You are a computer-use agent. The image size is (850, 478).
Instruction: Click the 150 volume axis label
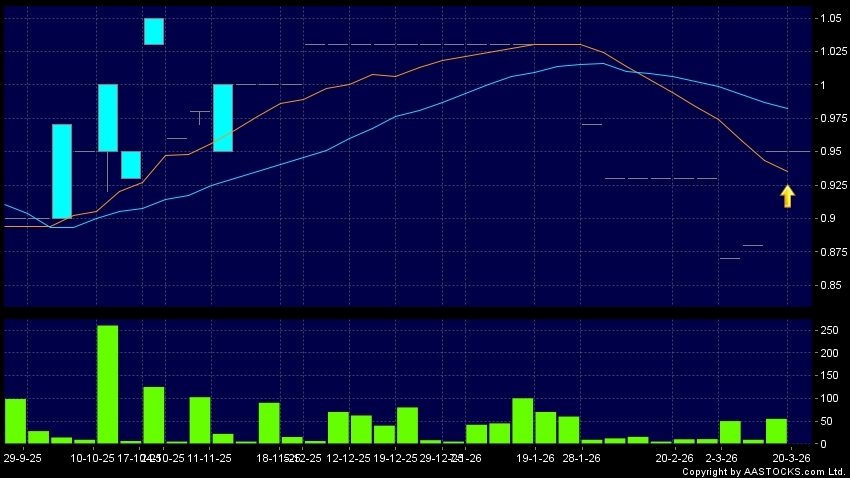[829, 375]
